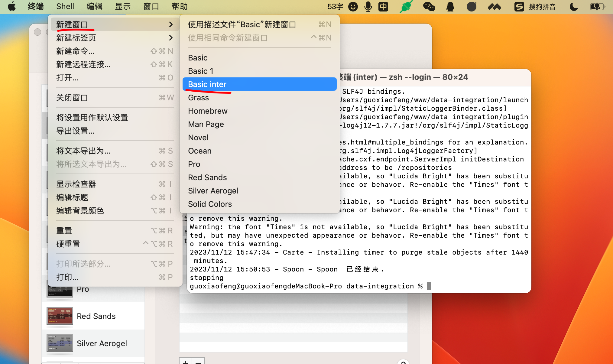This screenshot has width=613, height=364.
Task: Select Silver Aerogel profile in sidebar
Action: point(102,343)
